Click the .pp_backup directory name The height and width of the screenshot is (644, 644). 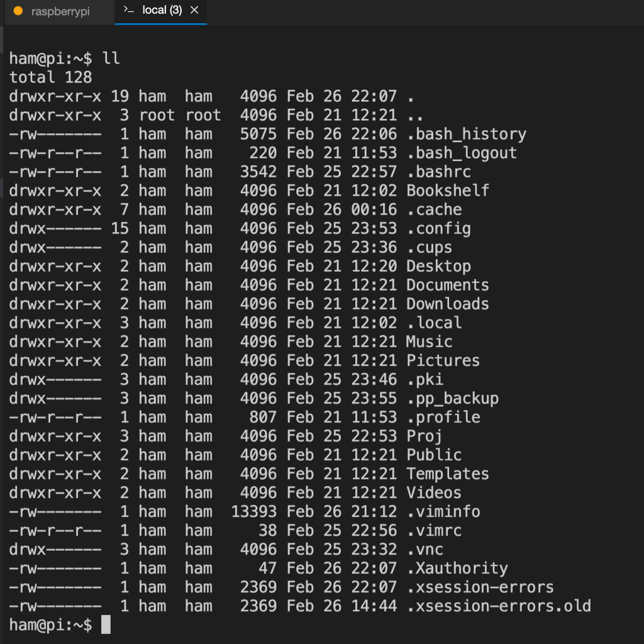[453, 399]
